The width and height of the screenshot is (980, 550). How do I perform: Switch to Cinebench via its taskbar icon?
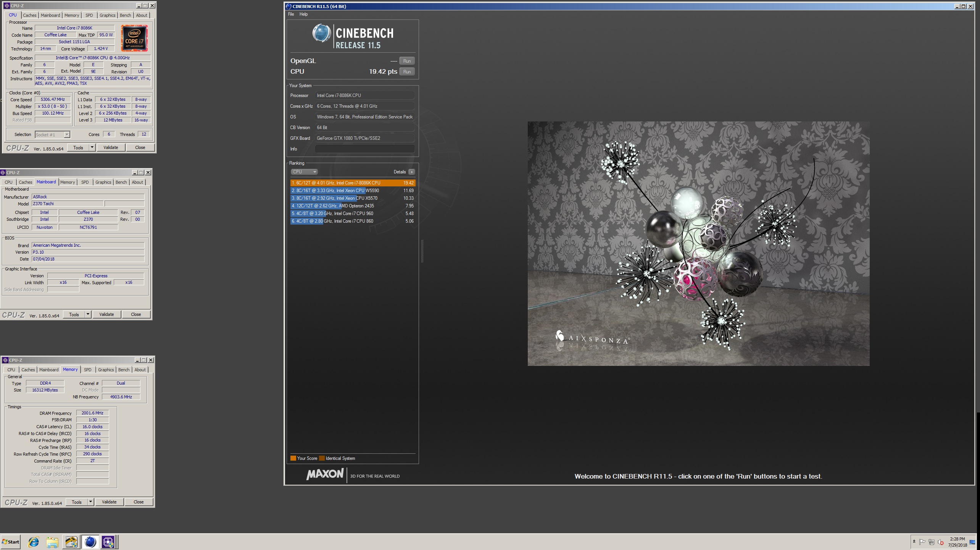click(x=90, y=542)
